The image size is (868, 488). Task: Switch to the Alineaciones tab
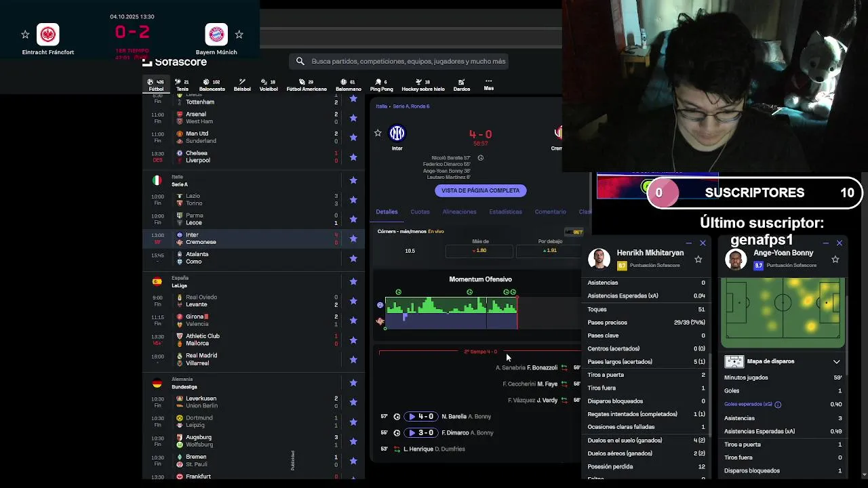[x=459, y=211]
